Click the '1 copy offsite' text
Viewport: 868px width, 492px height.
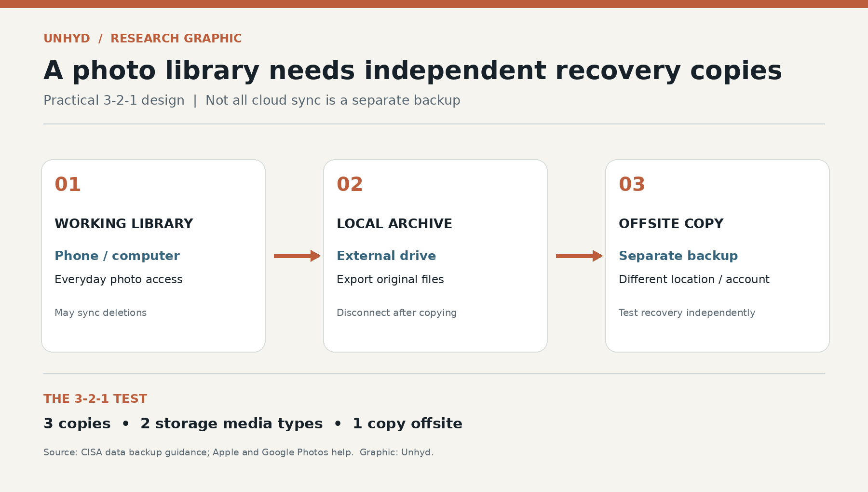tap(407, 424)
